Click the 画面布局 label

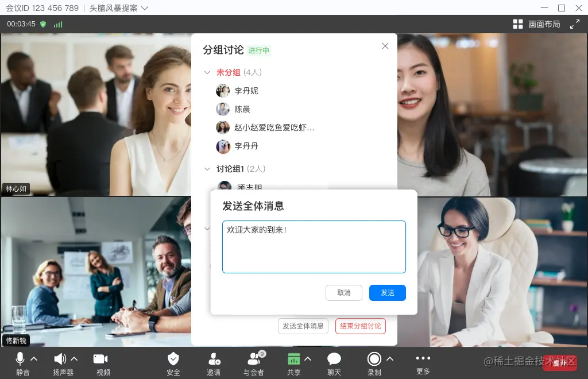point(544,24)
